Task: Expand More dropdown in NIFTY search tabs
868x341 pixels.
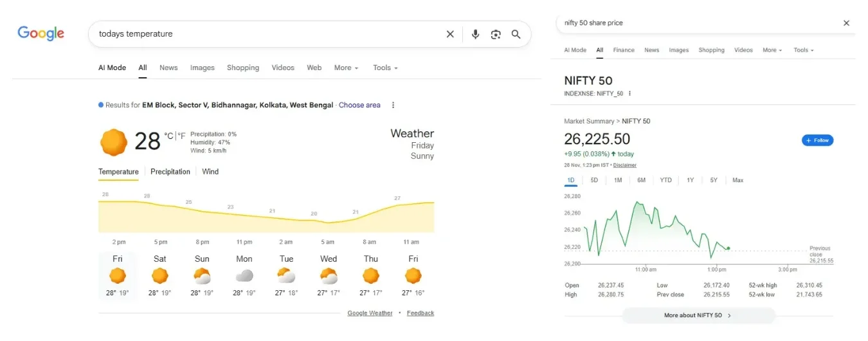Action: click(772, 50)
